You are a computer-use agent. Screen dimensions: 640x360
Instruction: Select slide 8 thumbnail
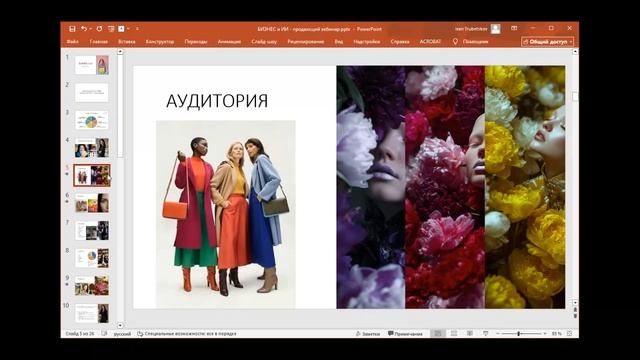pyautogui.click(x=92, y=258)
